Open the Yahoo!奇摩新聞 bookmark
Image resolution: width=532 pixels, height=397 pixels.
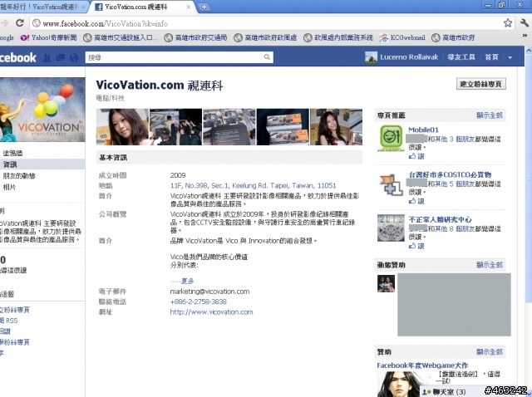click(49, 37)
